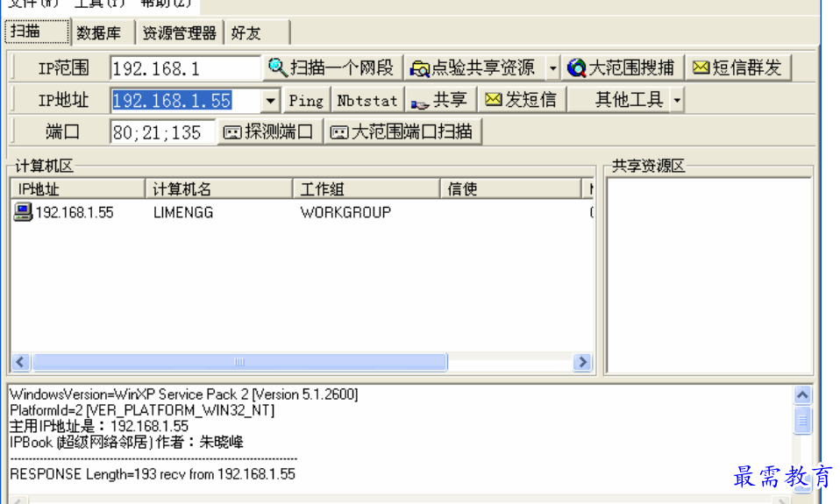Viewport: 840px width, 504px height.
Task: Select the LIMENGG computer name cell
Action: point(183,213)
